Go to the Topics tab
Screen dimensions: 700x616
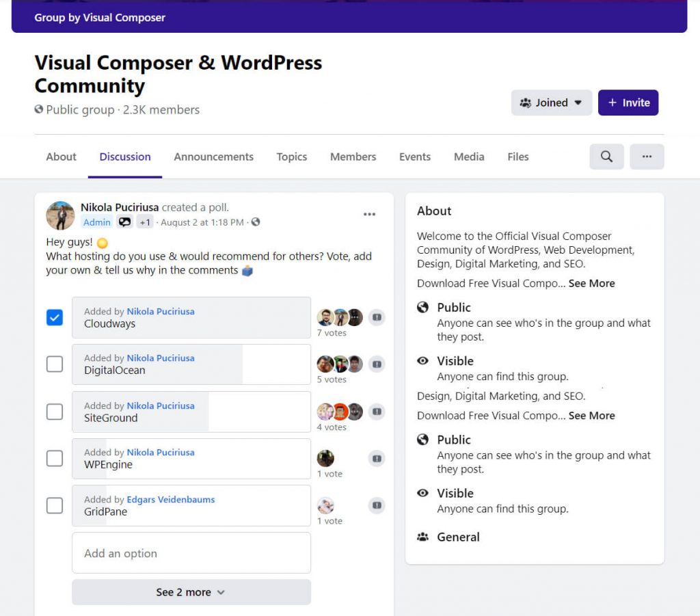291,157
